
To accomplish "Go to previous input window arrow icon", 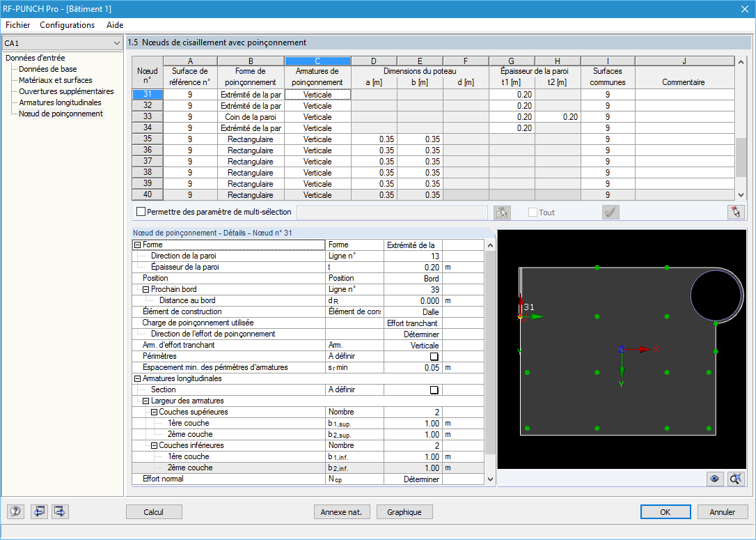I will pyautogui.click(x=39, y=511).
